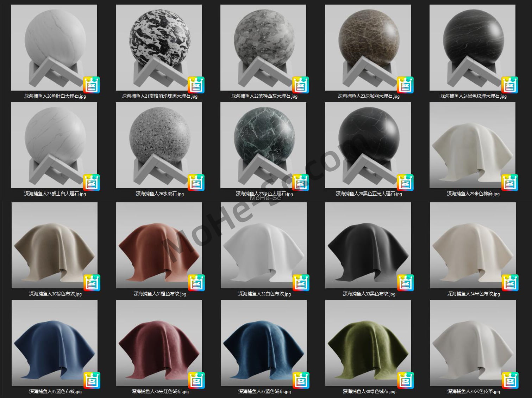Select the 朱红色绒布 cloth thumbnail
The width and height of the screenshot is (532, 398).
(x=159, y=343)
